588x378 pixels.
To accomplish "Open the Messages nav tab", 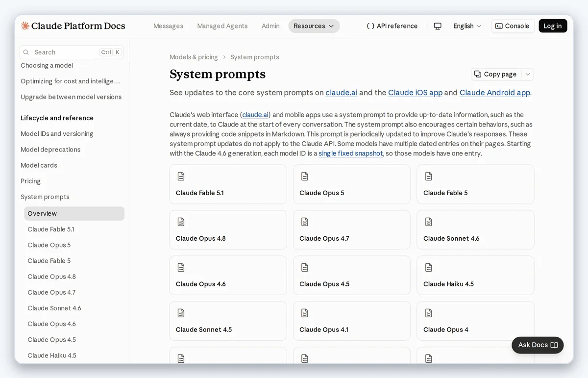I will [x=168, y=26].
